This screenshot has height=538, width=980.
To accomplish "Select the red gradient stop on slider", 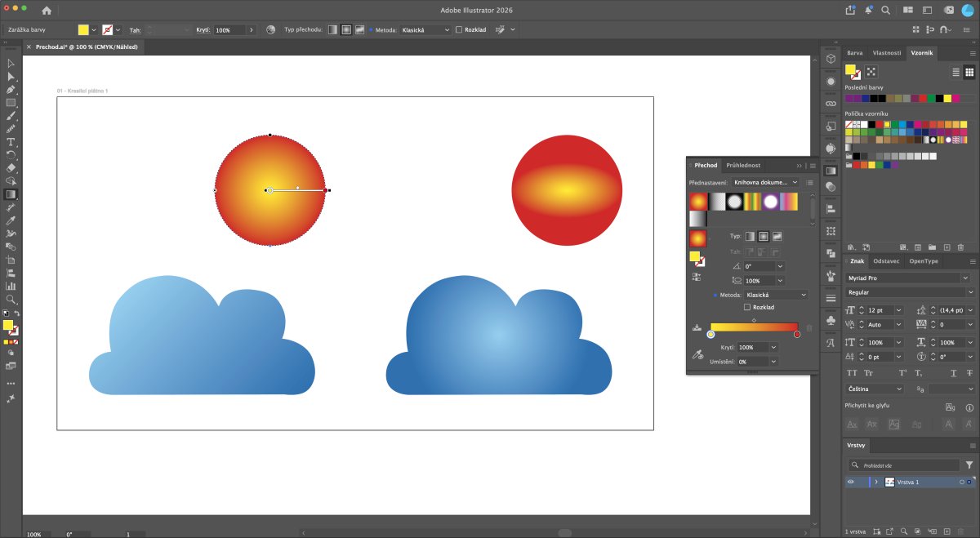I will click(797, 334).
